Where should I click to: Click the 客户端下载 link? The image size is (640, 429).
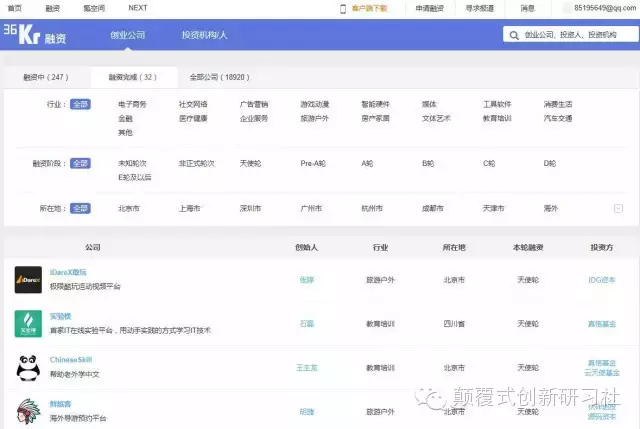[369, 8]
